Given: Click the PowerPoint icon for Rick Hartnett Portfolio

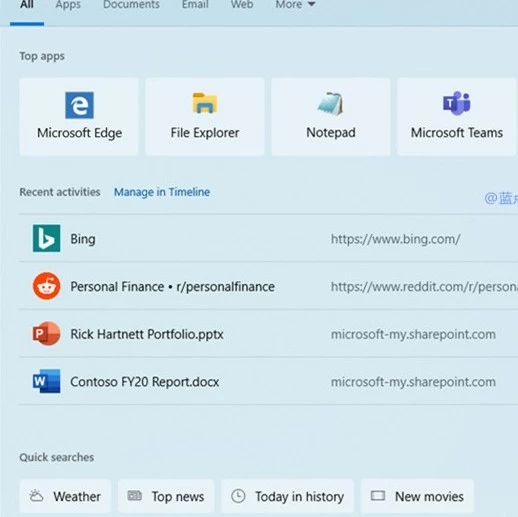Looking at the screenshot, I should point(47,333).
